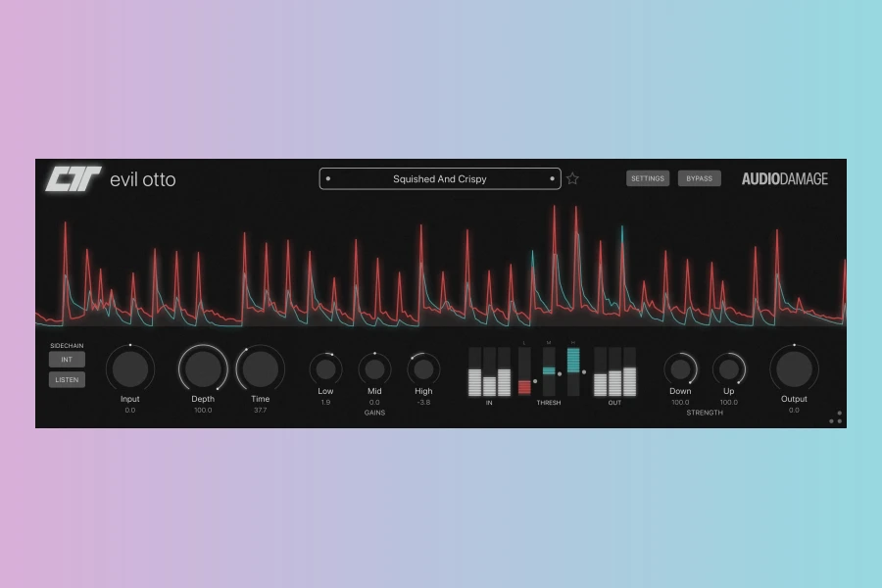Click the red low band threshold slider
882x588 pixels.
point(524,386)
